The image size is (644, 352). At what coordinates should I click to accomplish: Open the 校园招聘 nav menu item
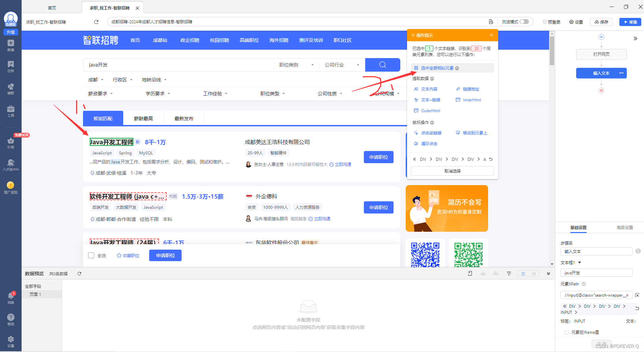[219, 40]
